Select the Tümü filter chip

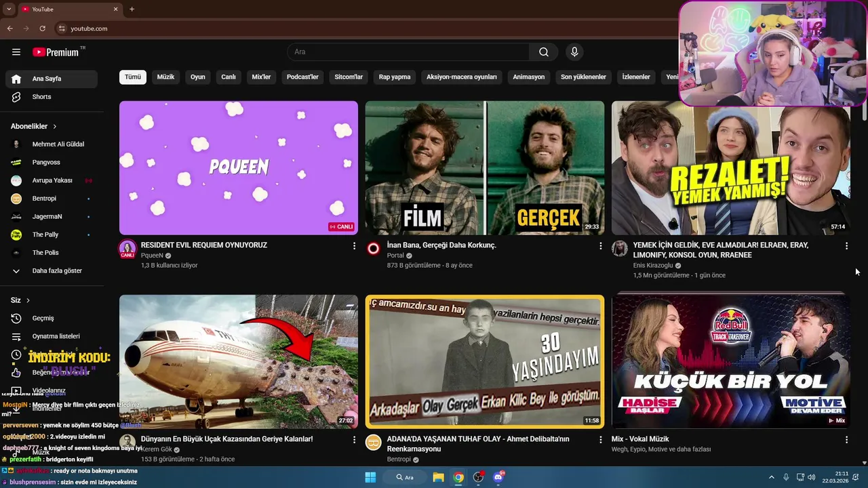pyautogui.click(x=133, y=77)
